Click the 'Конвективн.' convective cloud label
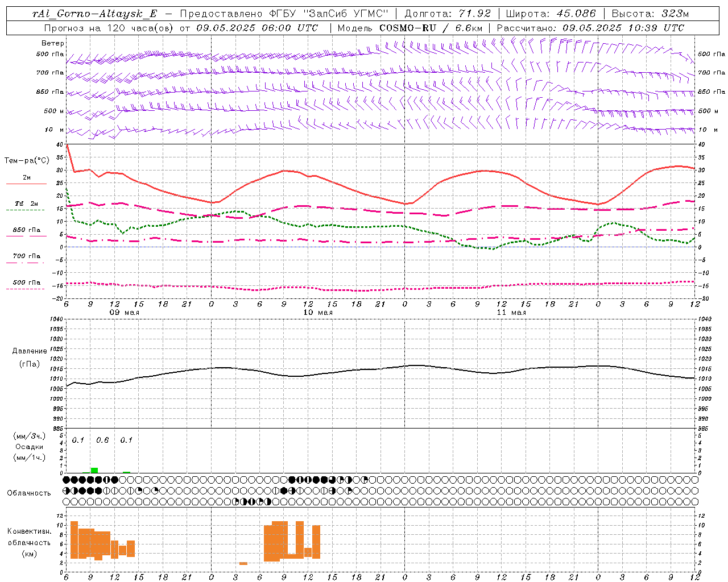Viewport: 728px width, 582px height. pyautogui.click(x=29, y=531)
